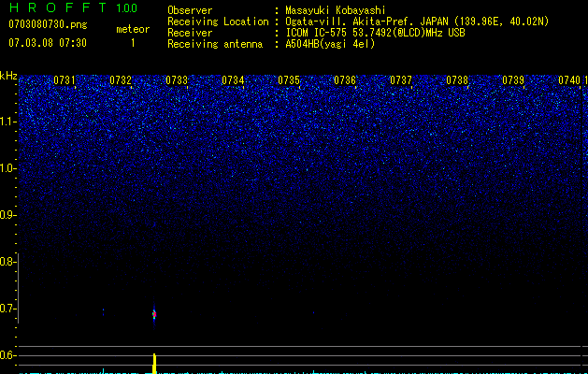Click the 0.8 kHz axis label
Screen dimensions: 588x374
click(x=7, y=262)
